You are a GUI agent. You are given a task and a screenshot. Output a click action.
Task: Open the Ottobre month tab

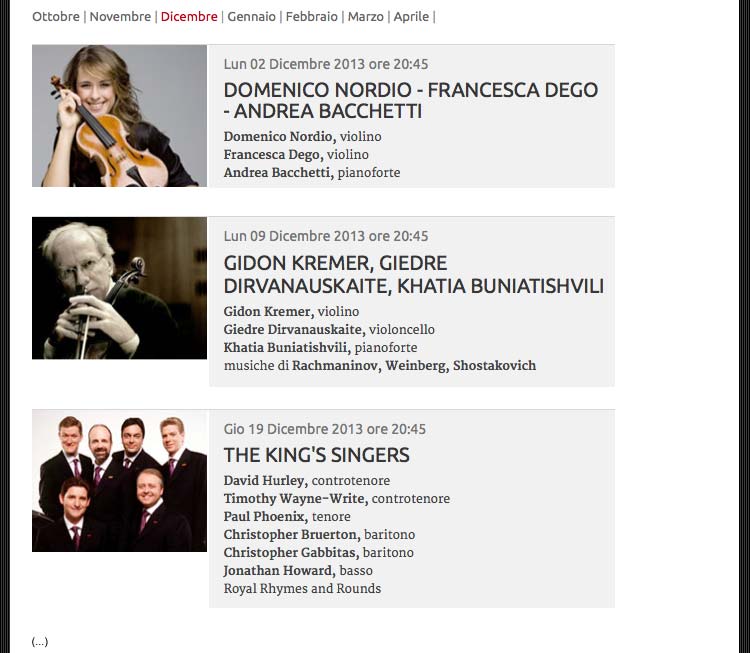tap(55, 17)
